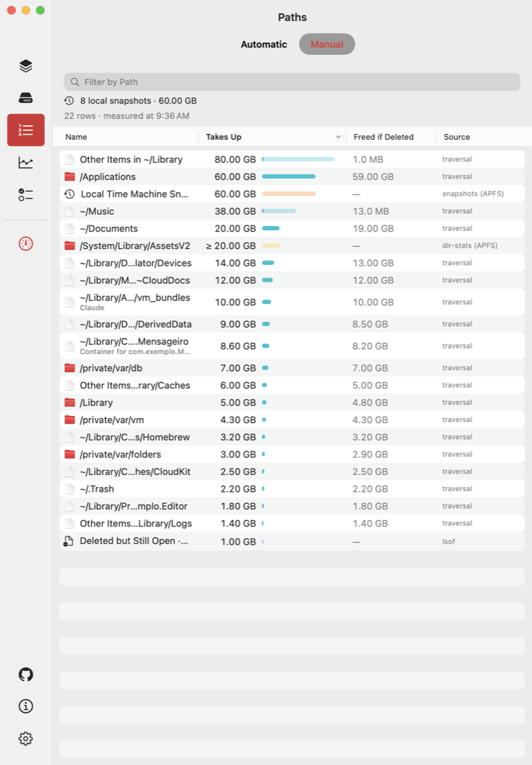Screen dimensions: 532x765
Task: Select the ~/Library/C...s/Homebrew row
Action: click(292, 437)
